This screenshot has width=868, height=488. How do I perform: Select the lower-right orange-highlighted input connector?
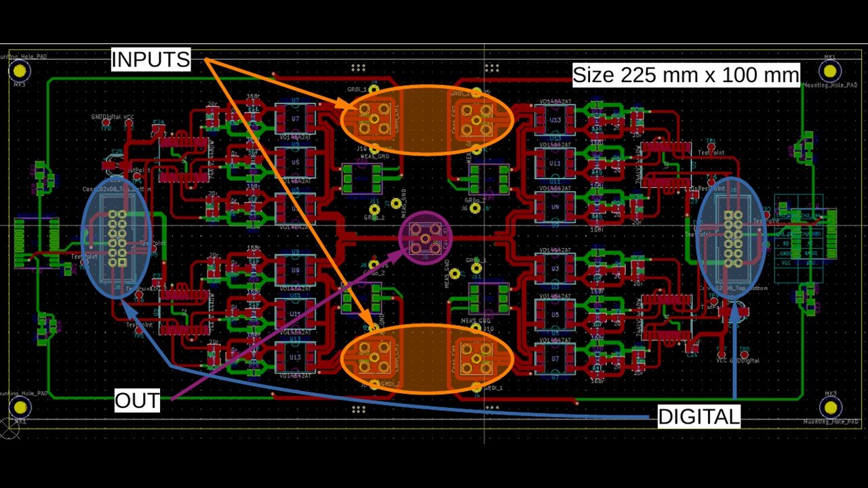(476, 359)
